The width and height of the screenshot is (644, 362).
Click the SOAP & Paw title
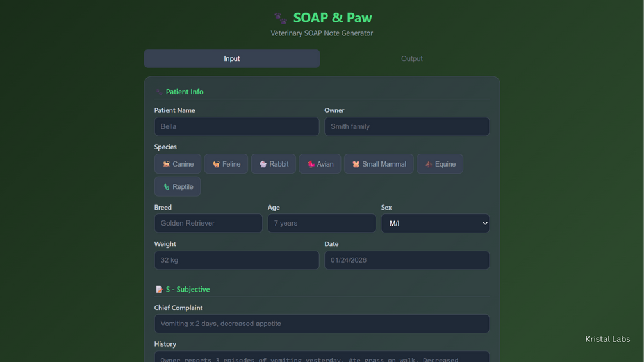[332, 17]
